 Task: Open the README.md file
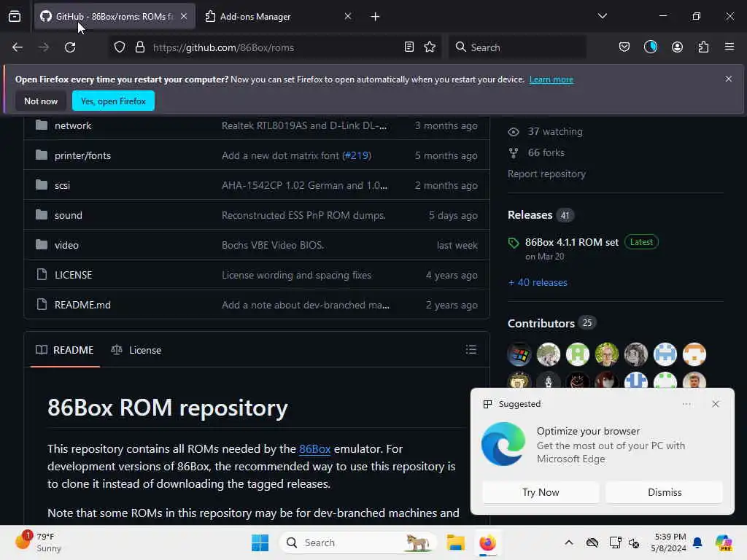82,305
